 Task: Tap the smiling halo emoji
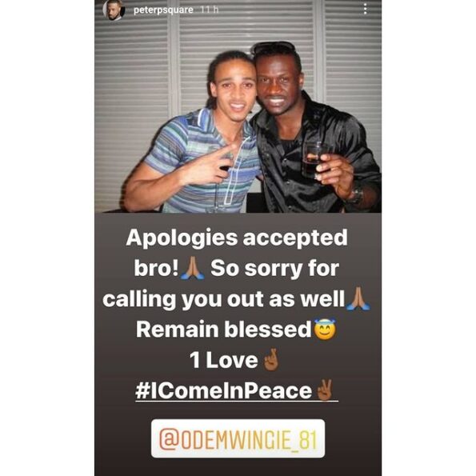coord(325,330)
